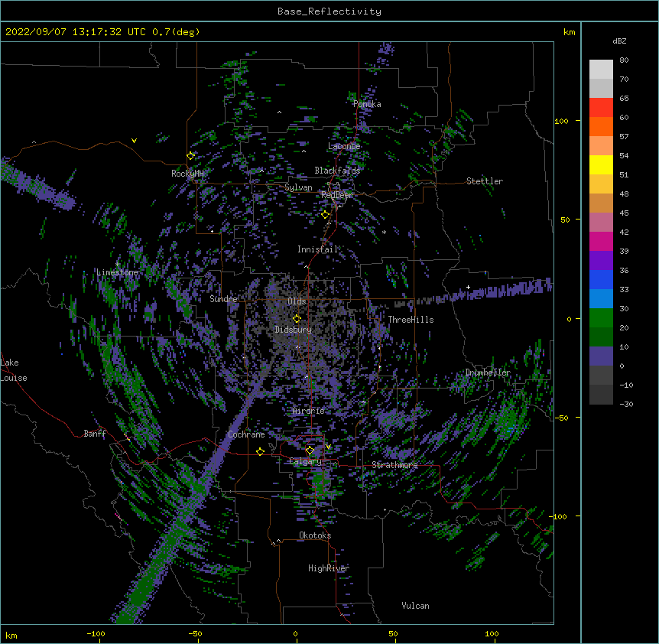Screen dimensions: 659x644
Task: Select the Banff label
Action: pos(95,434)
